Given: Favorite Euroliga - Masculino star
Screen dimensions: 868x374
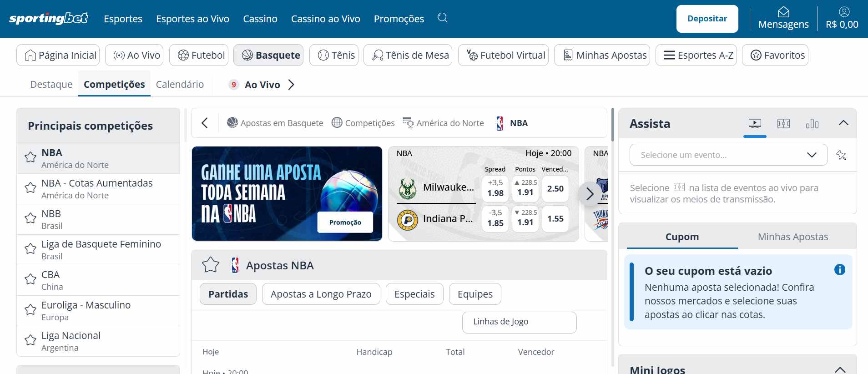Looking at the screenshot, I should tap(30, 310).
